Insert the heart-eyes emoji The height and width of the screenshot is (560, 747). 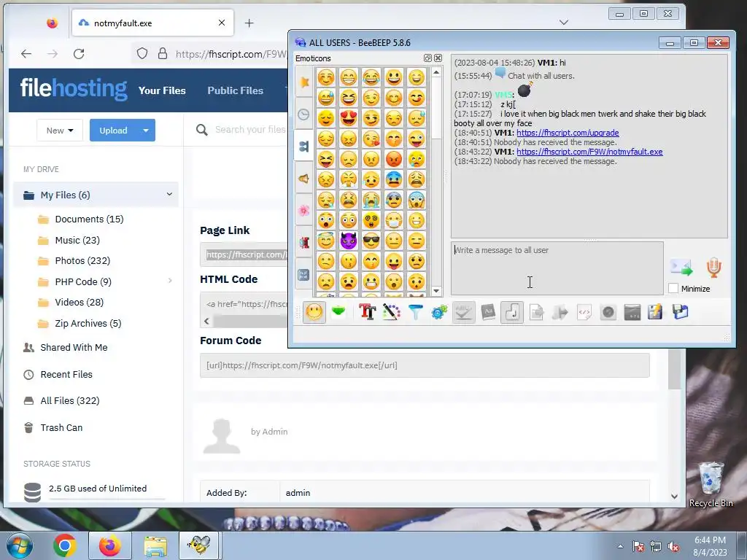click(x=348, y=118)
